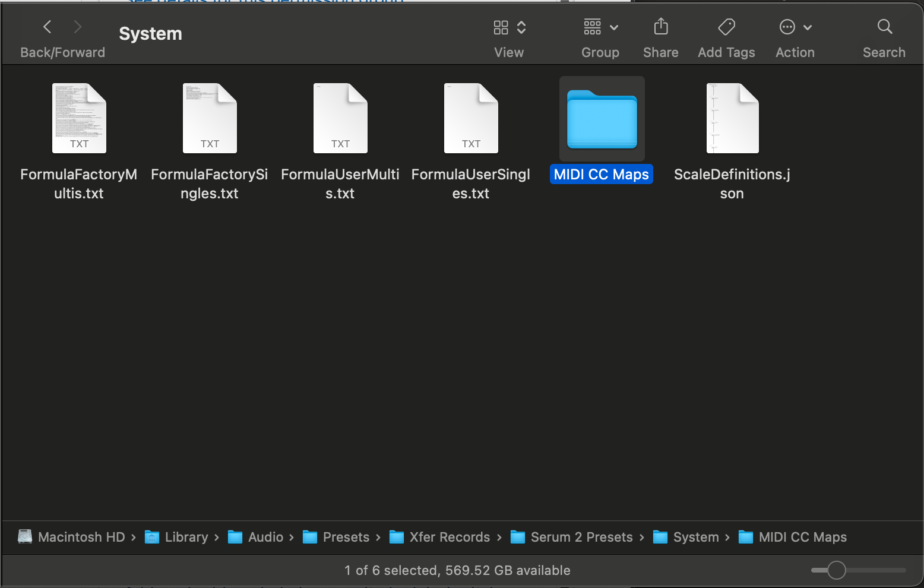This screenshot has height=588, width=924.
Task: Open the Group options icon
Action: pos(593,27)
